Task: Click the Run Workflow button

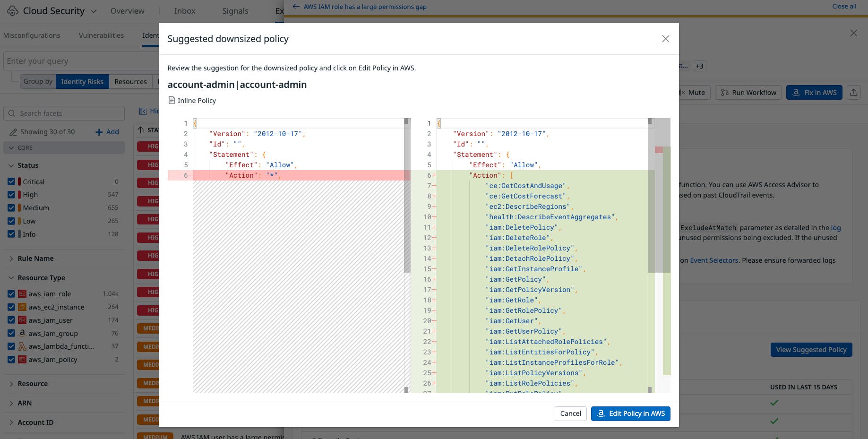Action: (x=748, y=93)
